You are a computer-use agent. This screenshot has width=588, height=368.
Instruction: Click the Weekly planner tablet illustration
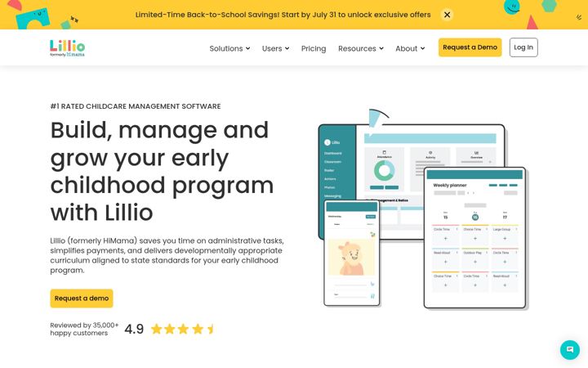474,238
